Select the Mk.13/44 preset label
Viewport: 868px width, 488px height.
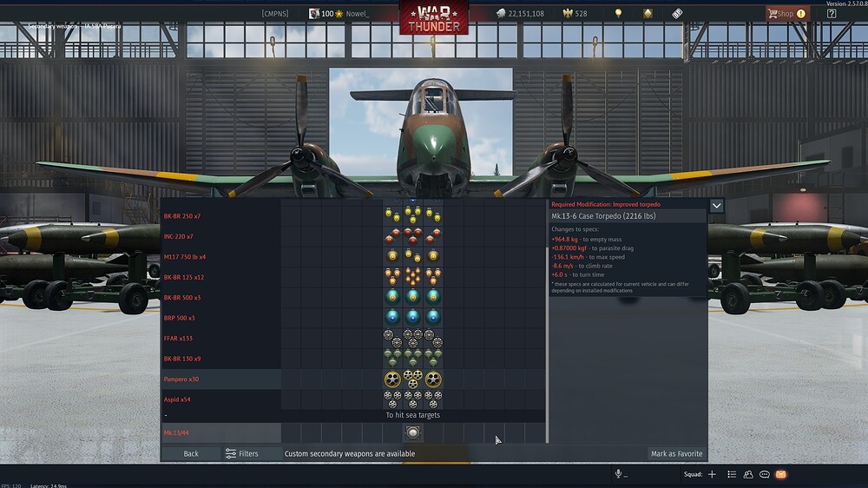click(176, 433)
